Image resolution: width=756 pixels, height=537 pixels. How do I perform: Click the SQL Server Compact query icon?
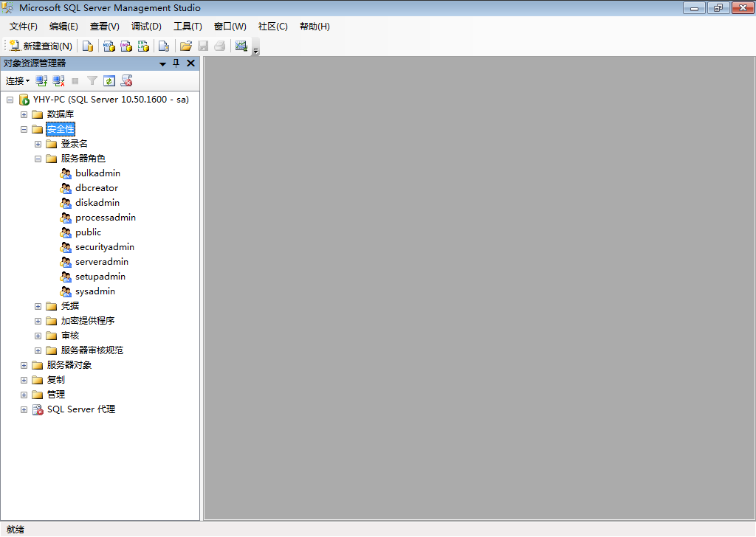tap(164, 46)
